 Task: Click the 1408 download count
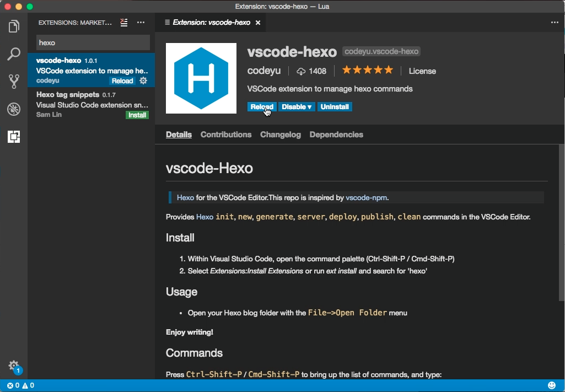click(x=311, y=71)
